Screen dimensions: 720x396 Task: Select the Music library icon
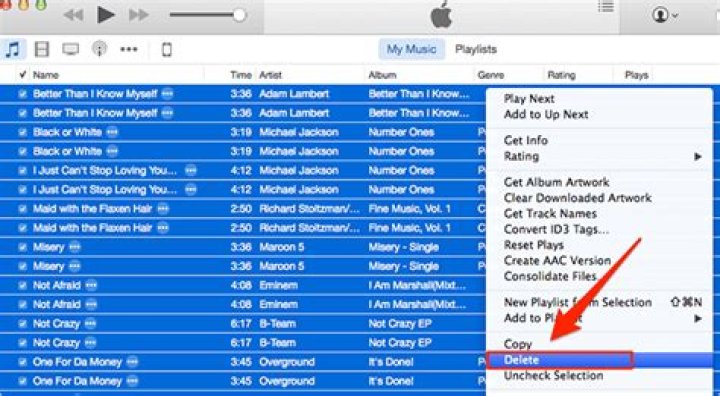coord(13,49)
